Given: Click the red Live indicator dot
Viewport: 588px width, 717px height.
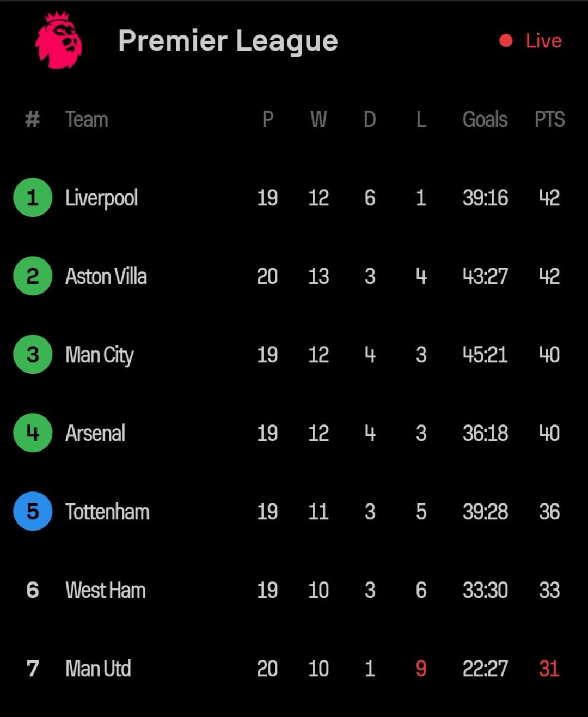Looking at the screenshot, I should (506, 41).
